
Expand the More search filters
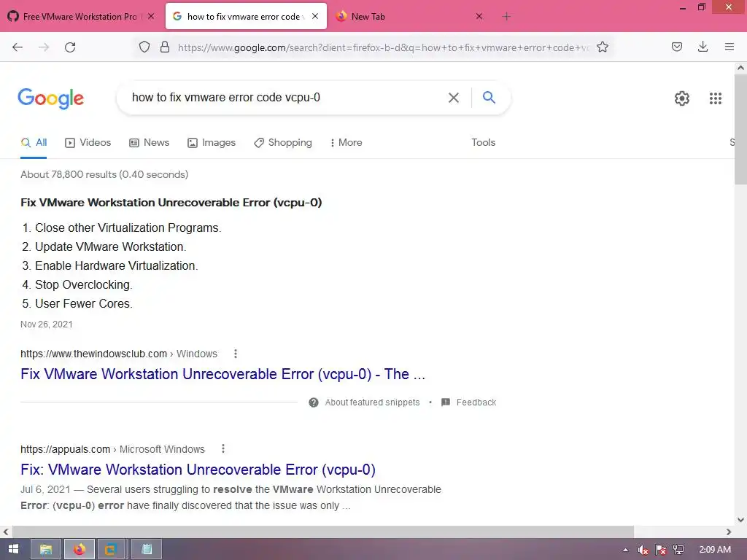pos(346,142)
